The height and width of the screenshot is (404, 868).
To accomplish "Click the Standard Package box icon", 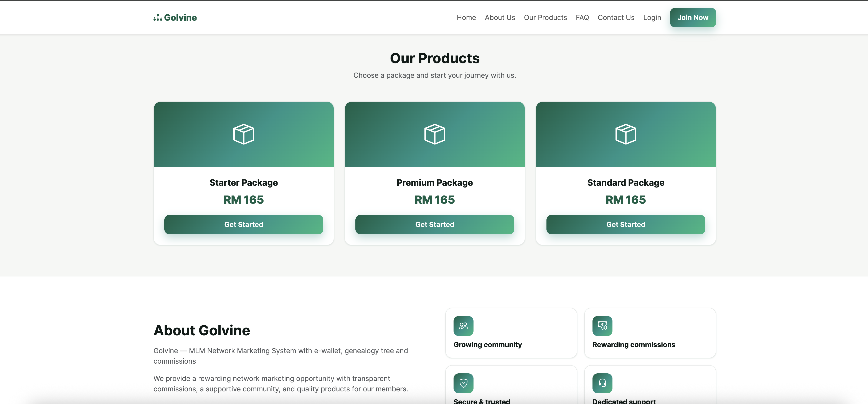I will (626, 134).
